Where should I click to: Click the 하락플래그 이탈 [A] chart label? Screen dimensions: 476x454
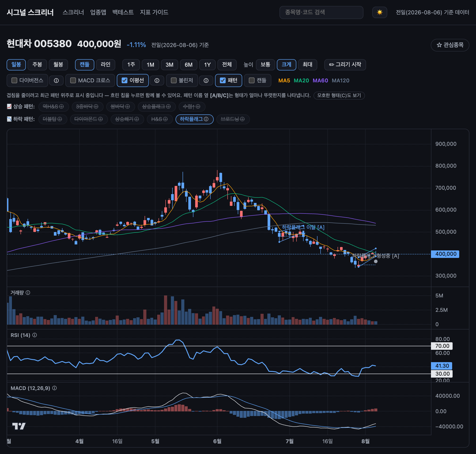(x=303, y=227)
